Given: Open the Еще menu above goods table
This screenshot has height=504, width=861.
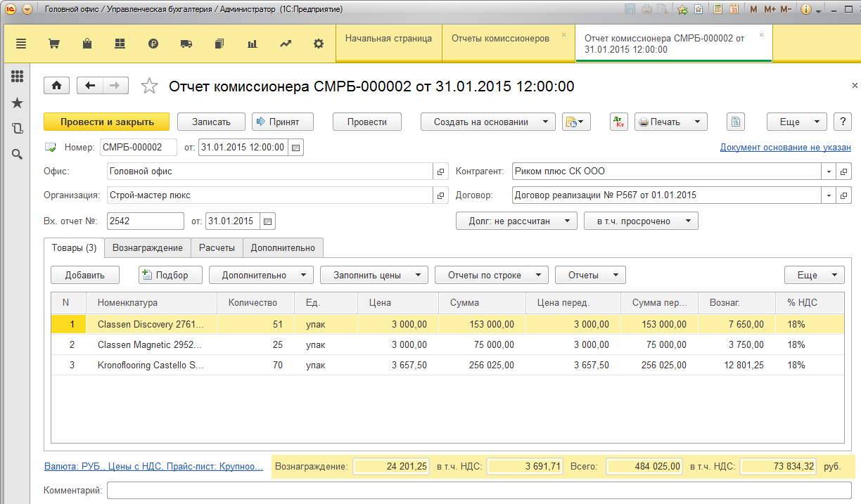Looking at the screenshot, I should tap(815, 275).
